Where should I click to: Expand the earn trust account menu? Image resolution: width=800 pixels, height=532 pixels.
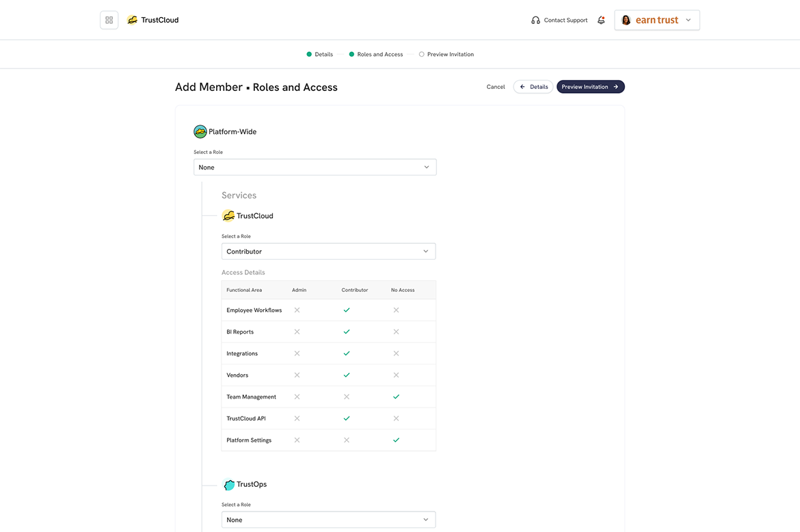(x=657, y=21)
